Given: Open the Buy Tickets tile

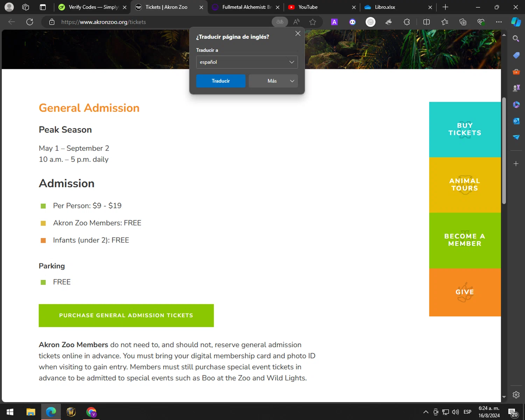Looking at the screenshot, I should click(x=465, y=129).
